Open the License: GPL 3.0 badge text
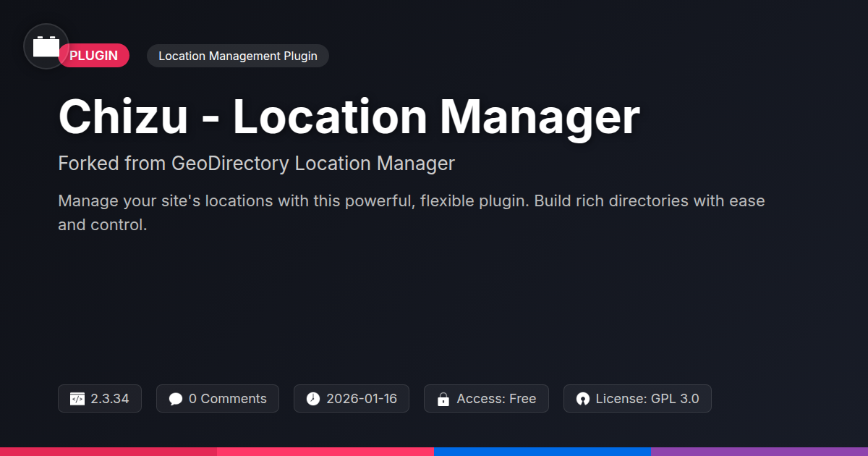The image size is (868, 456). (647, 399)
